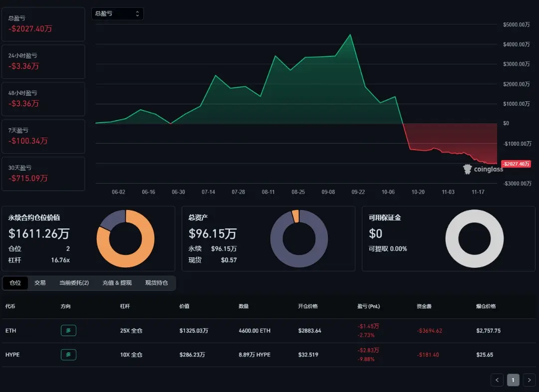Click the red -$2027.40万 chart value label
Screen dimensions: 539x392
[x=516, y=164]
